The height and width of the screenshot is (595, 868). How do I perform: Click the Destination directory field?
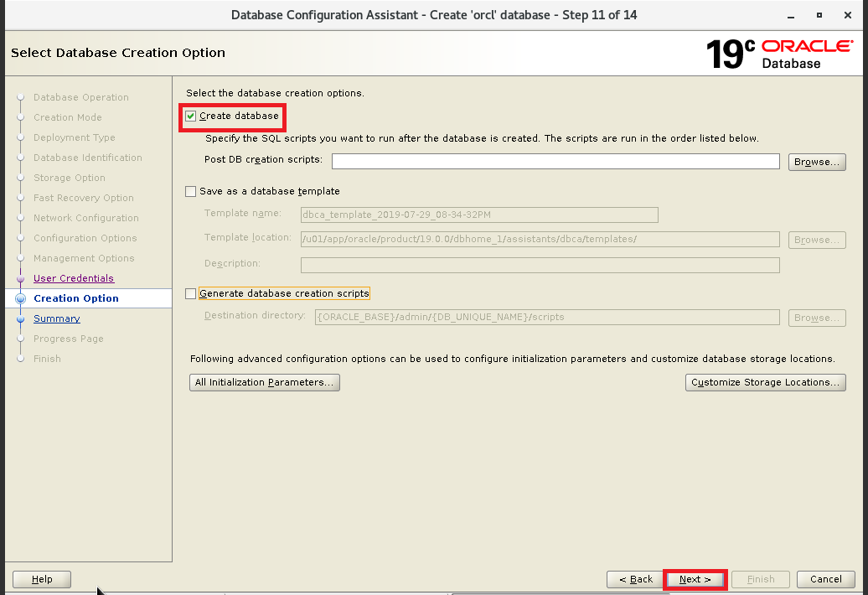(547, 317)
